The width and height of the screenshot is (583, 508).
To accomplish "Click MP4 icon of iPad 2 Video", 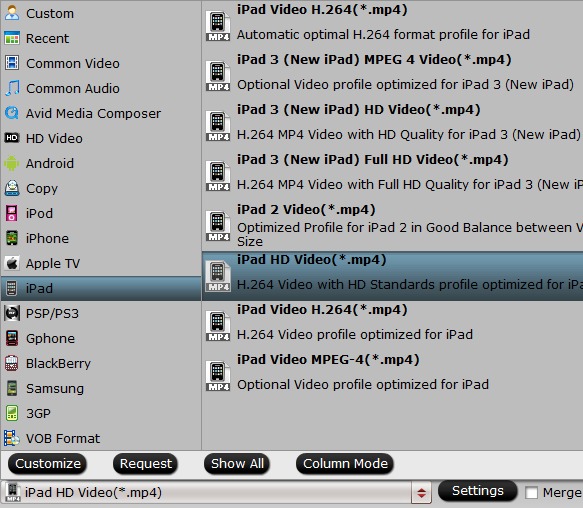I will pos(218,226).
